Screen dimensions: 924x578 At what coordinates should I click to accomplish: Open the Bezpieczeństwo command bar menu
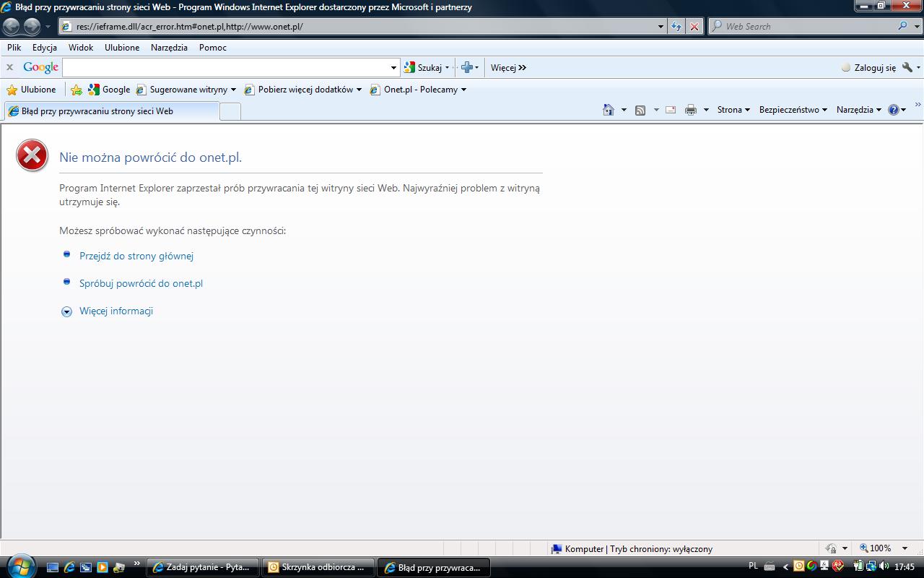(793, 110)
